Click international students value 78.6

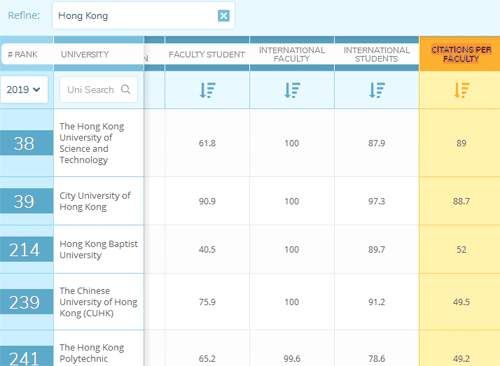(x=377, y=359)
